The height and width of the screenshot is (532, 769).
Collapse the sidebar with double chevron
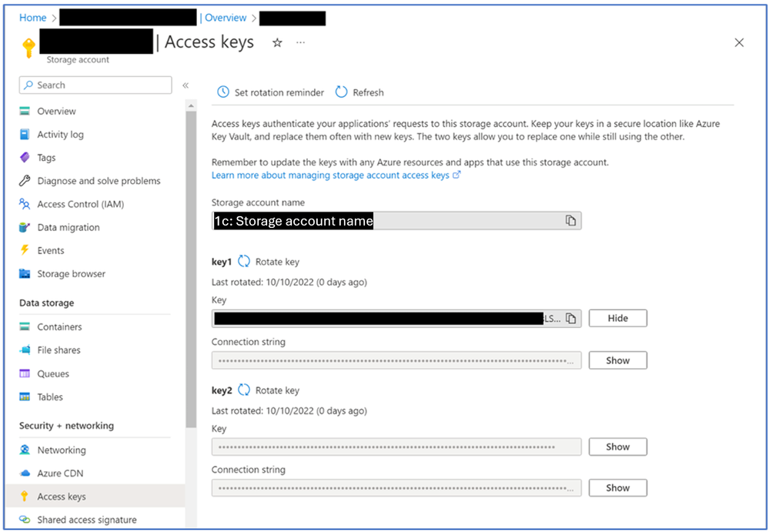pos(186,85)
